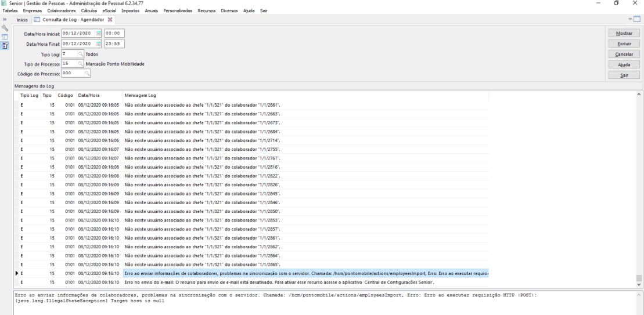Click the log list vertical scrollbar
This screenshot has height=315, width=644.
click(x=640, y=186)
